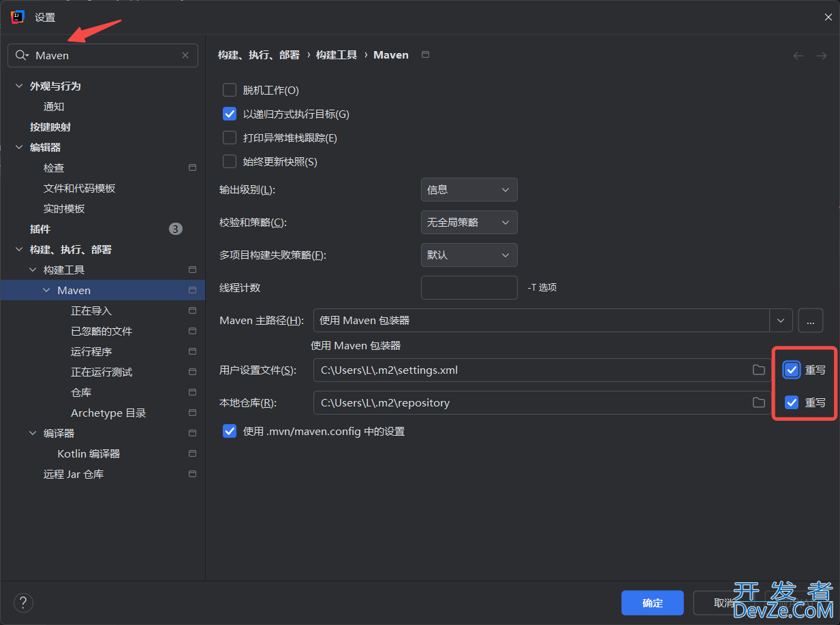840x625 pixels.
Task: Collapse the 构建、执行、部署 tree node
Action: tap(19, 250)
